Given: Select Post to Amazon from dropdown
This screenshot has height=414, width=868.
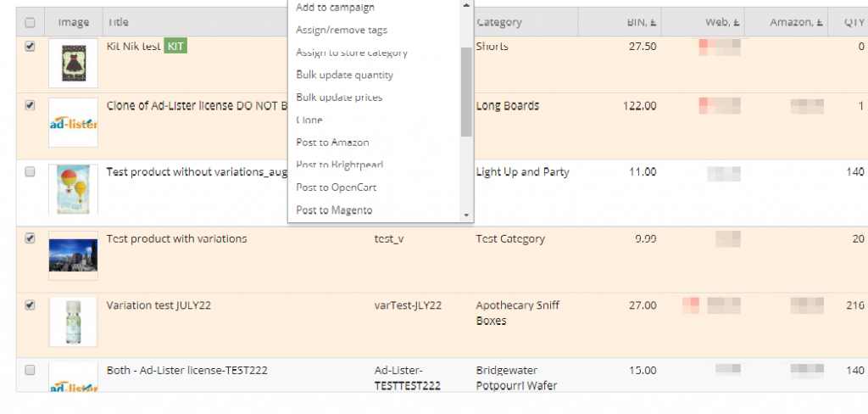Looking at the screenshot, I should (x=332, y=143).
